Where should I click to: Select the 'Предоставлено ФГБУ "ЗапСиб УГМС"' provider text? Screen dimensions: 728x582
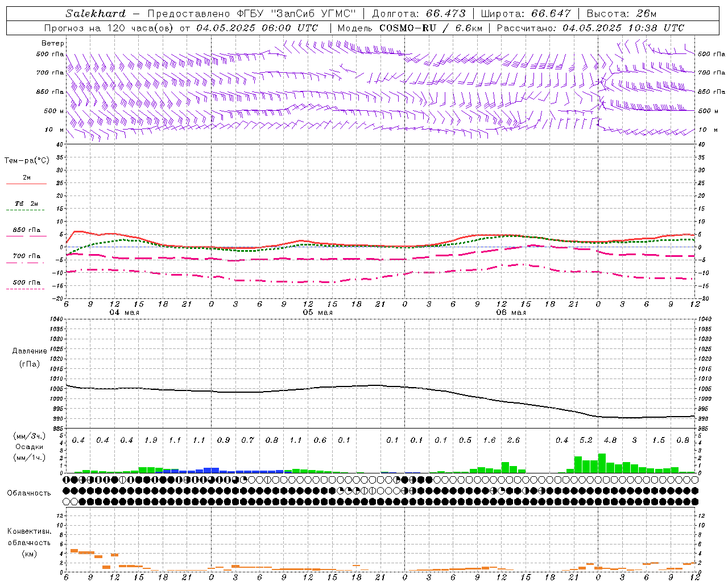pos(251,14)
